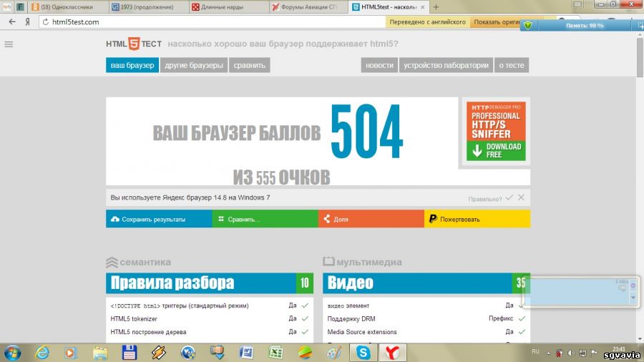Click the 504 score number
The width and height of the screenshot is (644, 362).
[x=367, y=131]
